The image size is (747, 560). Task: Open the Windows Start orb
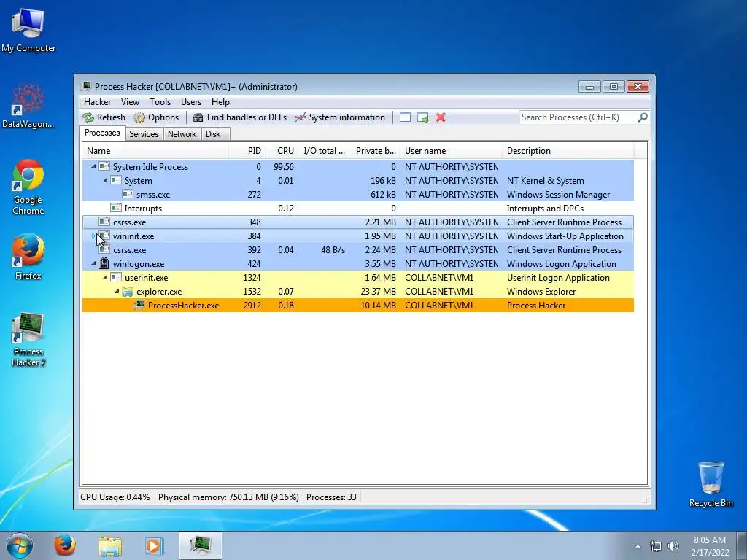pos(20,545)
